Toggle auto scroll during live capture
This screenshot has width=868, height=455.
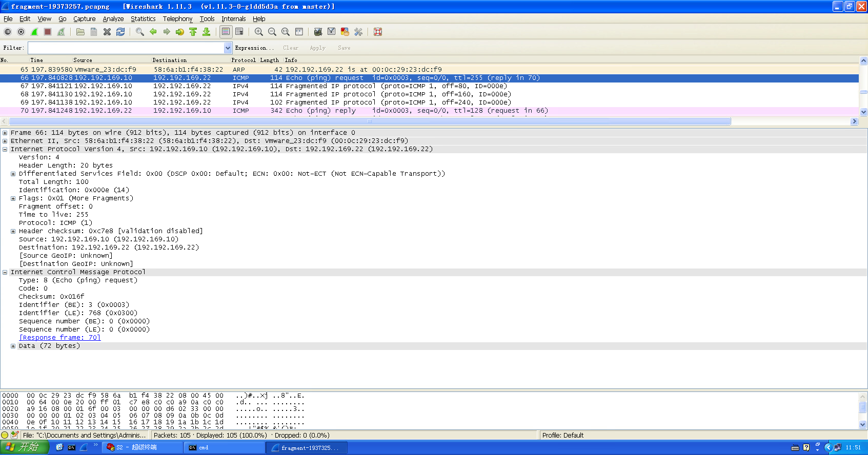point(239,32)
